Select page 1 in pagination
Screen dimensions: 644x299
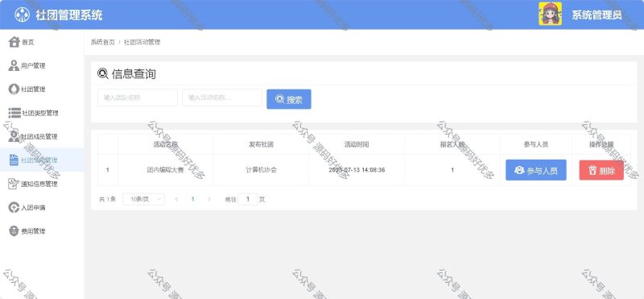(192, 199)
